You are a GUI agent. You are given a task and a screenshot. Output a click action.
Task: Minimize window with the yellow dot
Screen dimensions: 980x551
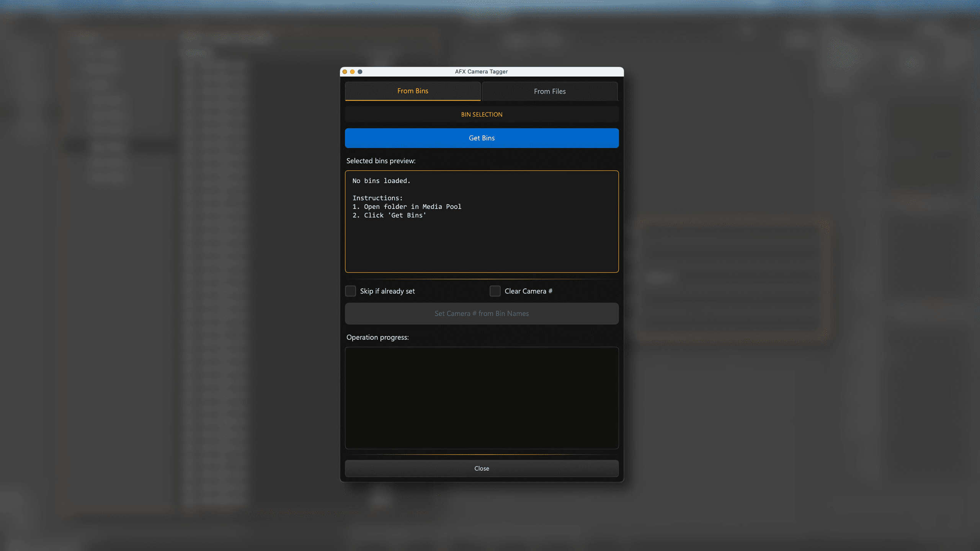point(352,72)
